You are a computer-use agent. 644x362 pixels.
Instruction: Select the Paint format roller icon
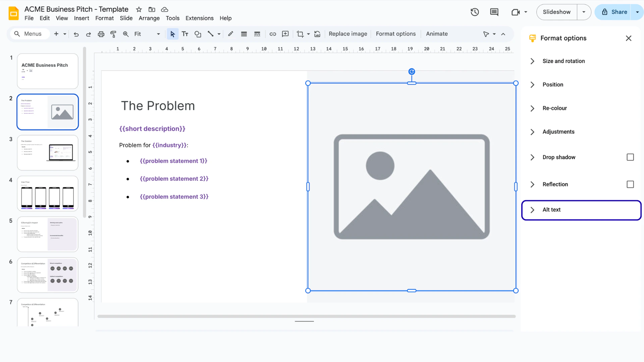[x=113, y=34]
